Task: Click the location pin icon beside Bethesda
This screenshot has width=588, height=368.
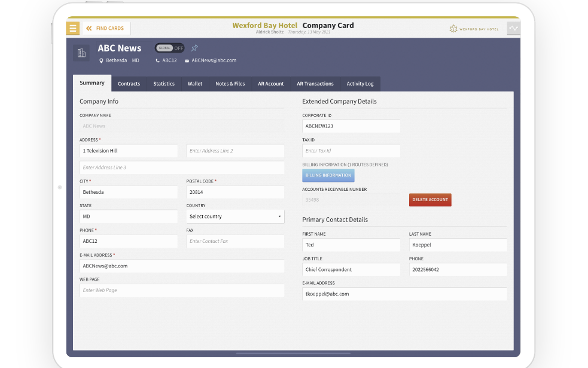Action: (101, 60)
